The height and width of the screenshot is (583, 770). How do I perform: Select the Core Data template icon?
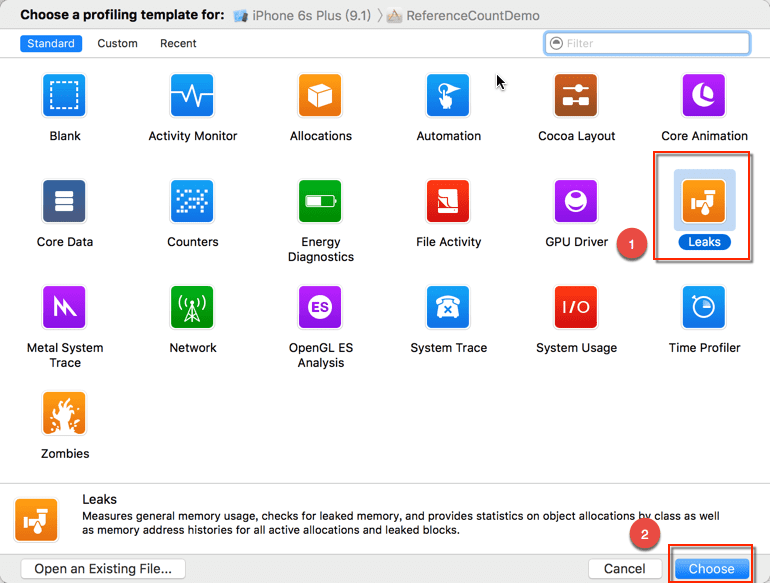64,201
